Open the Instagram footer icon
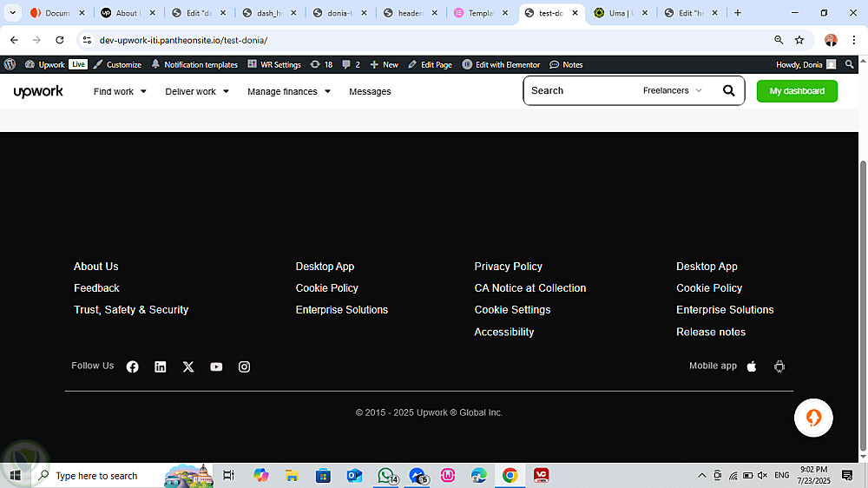Image resolution: width=868 pixels, height=488 pixels. pos(244,366)
